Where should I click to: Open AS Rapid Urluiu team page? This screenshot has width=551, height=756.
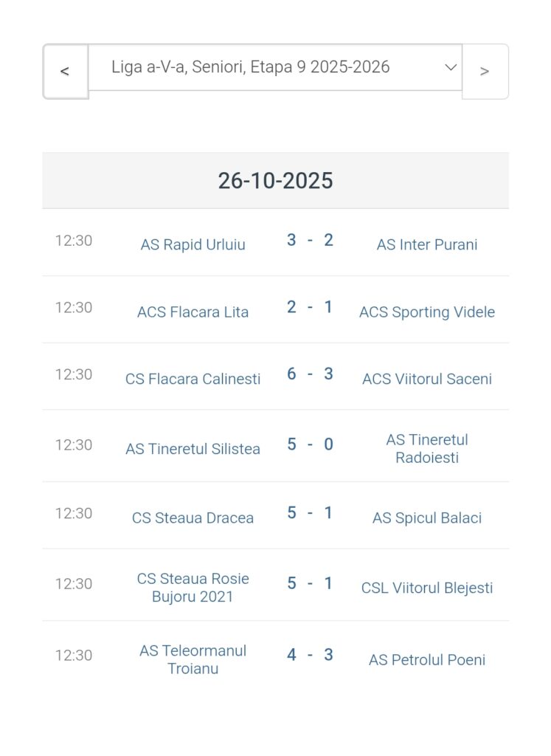pyautogui.click(x=193, y=244)
